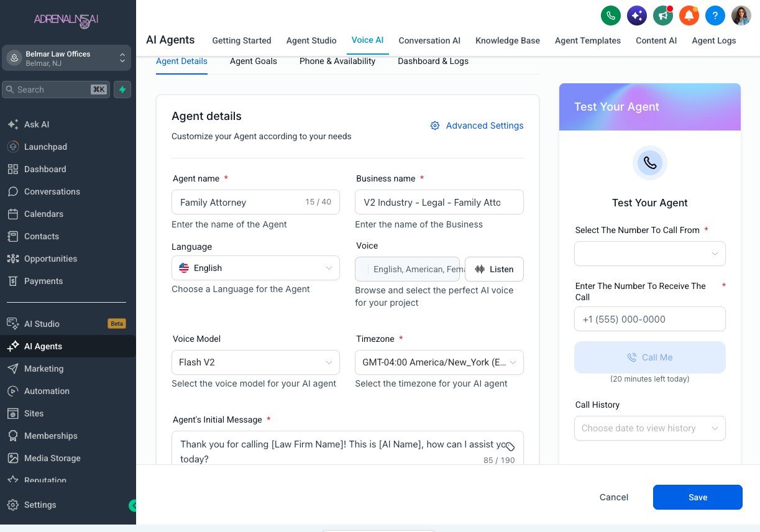Screen dimensions: 760x532
Task: Open the Agent Logs tab
Action: point(714,40)
